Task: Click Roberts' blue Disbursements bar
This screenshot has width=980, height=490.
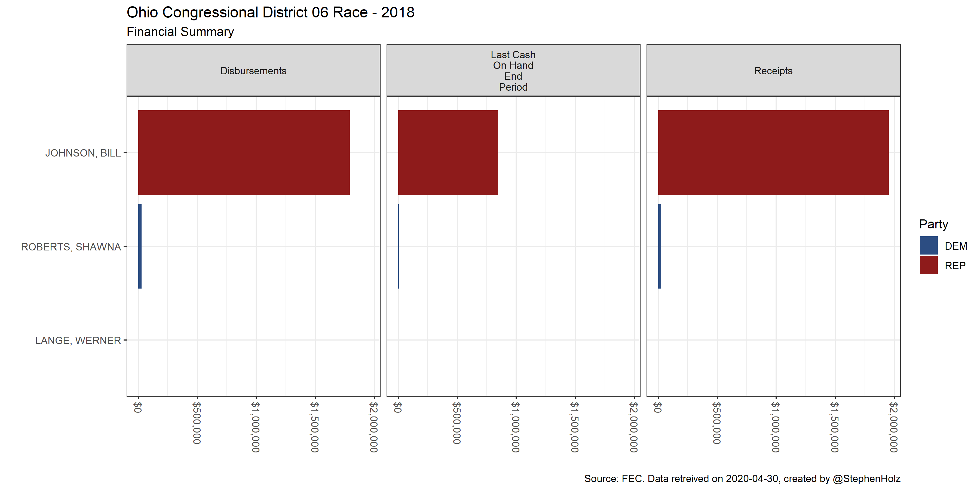Action: click(140, 246)
